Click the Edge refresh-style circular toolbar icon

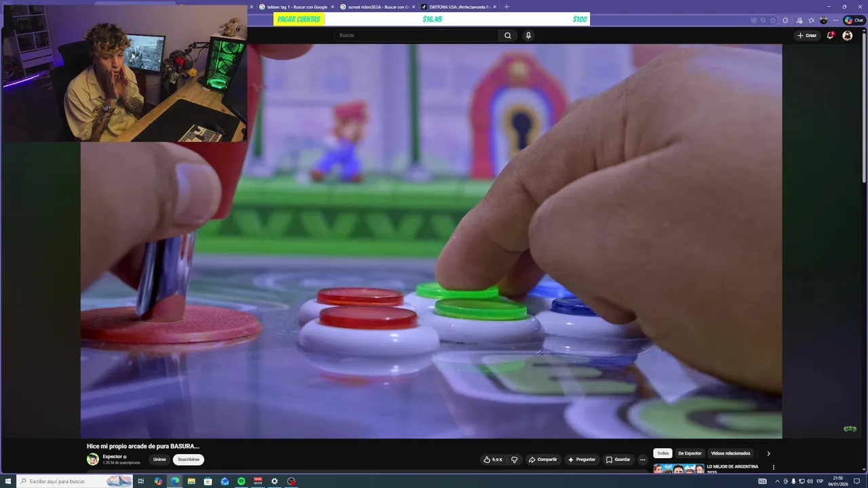[785, 20]
